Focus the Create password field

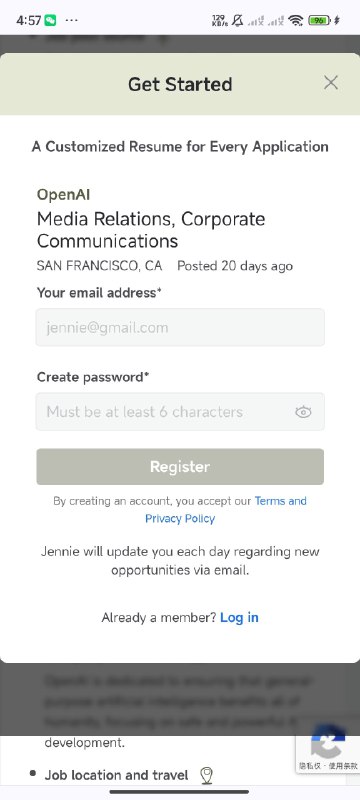[x=180, y=411]
